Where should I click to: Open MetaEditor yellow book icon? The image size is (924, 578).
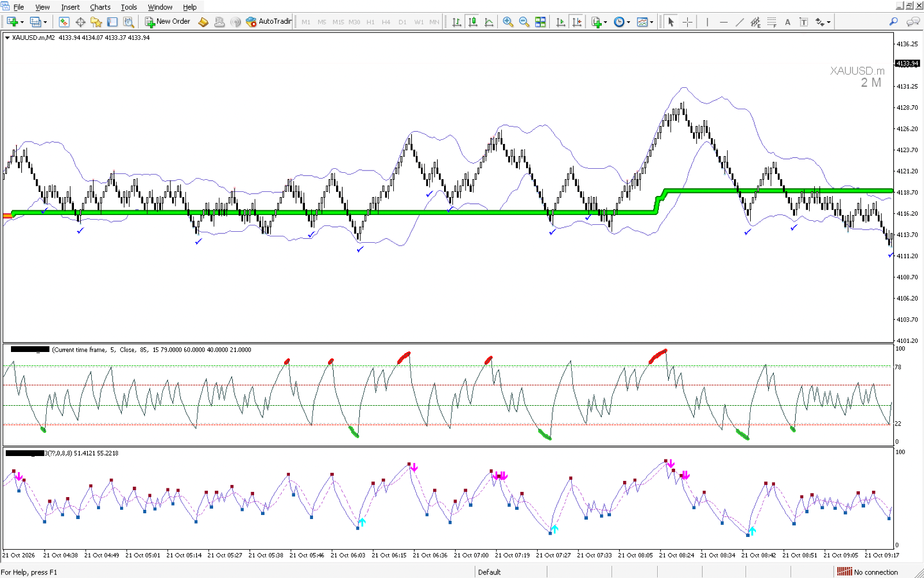[203, 22]
